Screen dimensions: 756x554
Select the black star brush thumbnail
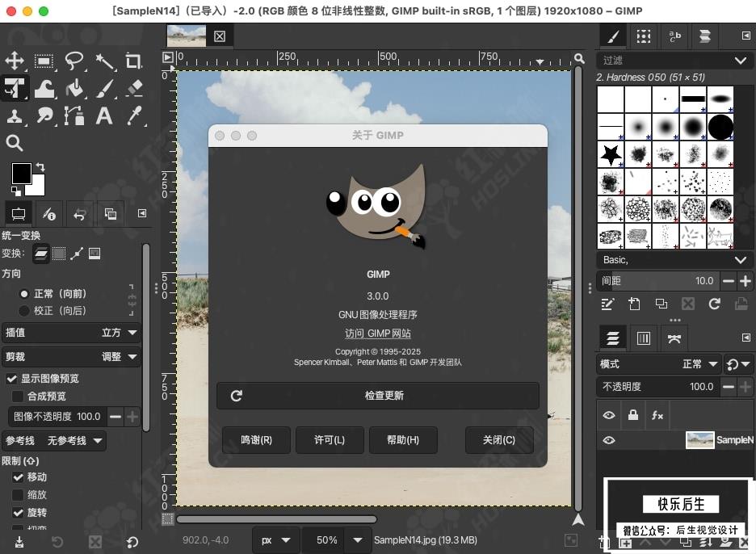coord(611,154)
